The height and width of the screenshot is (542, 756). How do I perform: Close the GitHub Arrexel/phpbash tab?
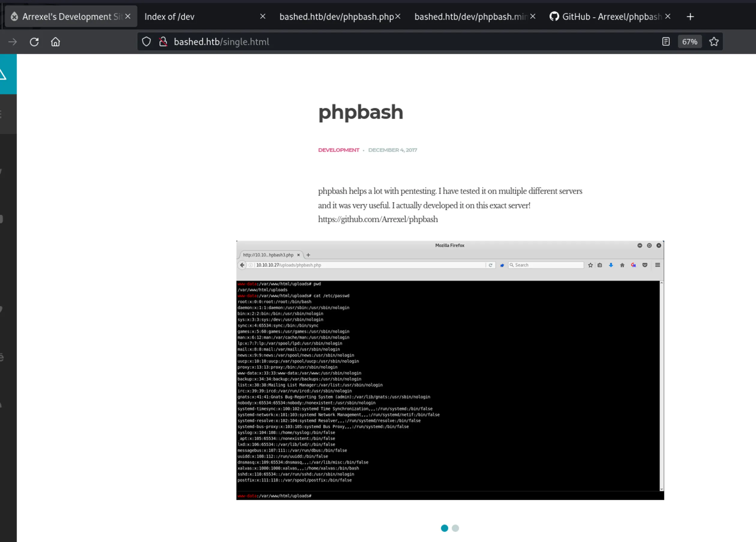pos(668,16)
